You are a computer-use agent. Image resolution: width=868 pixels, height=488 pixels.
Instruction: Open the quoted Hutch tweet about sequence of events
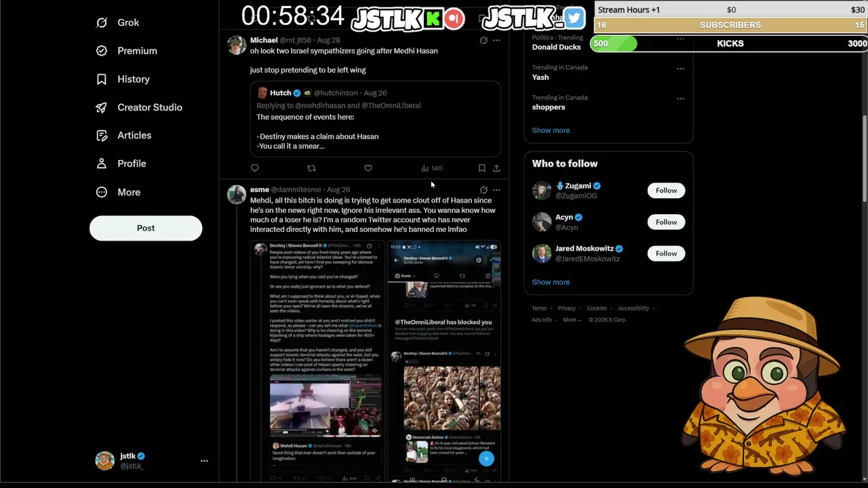pyautogui.click(x=376, y=119)
